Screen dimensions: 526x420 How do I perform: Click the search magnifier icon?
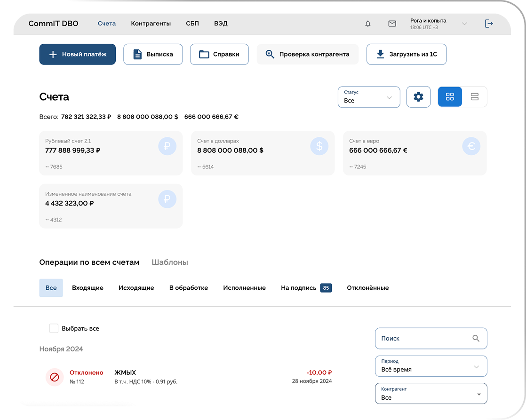coord(476,338)
